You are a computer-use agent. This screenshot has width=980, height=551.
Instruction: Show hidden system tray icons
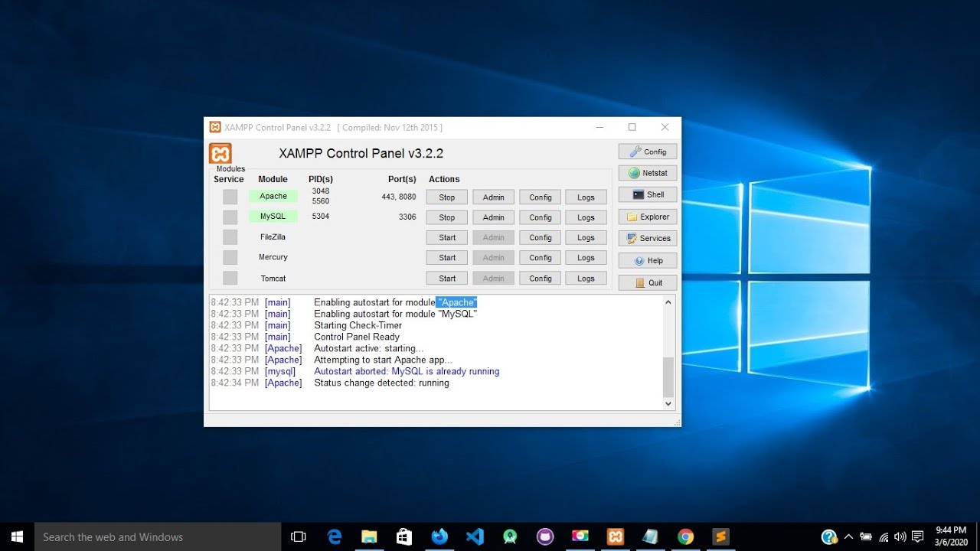click(848, 536)
